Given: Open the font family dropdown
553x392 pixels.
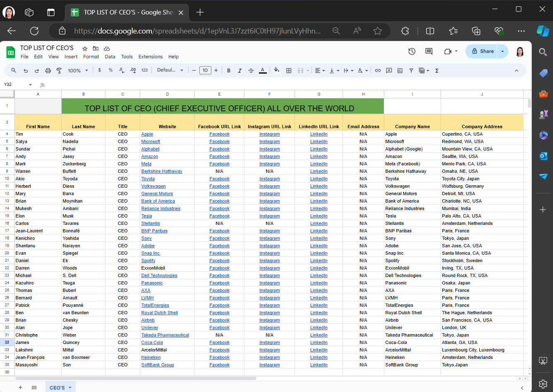Looking at the screenshot, I should pos(170,70).
